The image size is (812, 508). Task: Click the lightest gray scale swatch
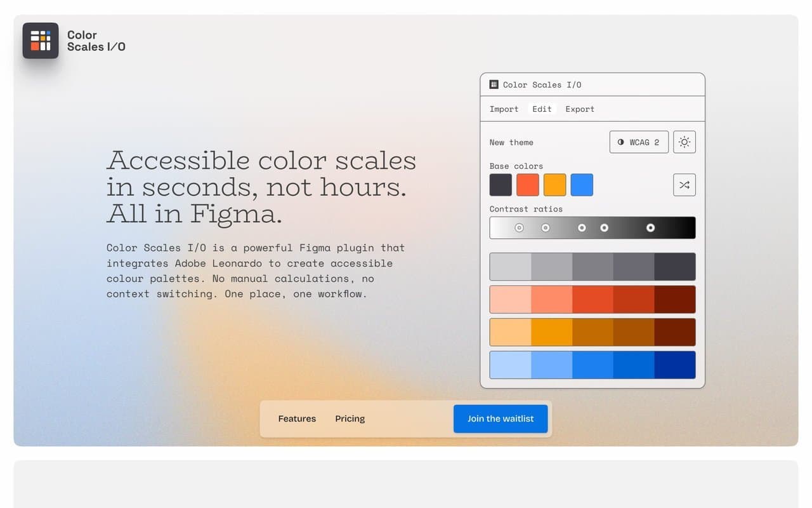[x=511, y=267]
